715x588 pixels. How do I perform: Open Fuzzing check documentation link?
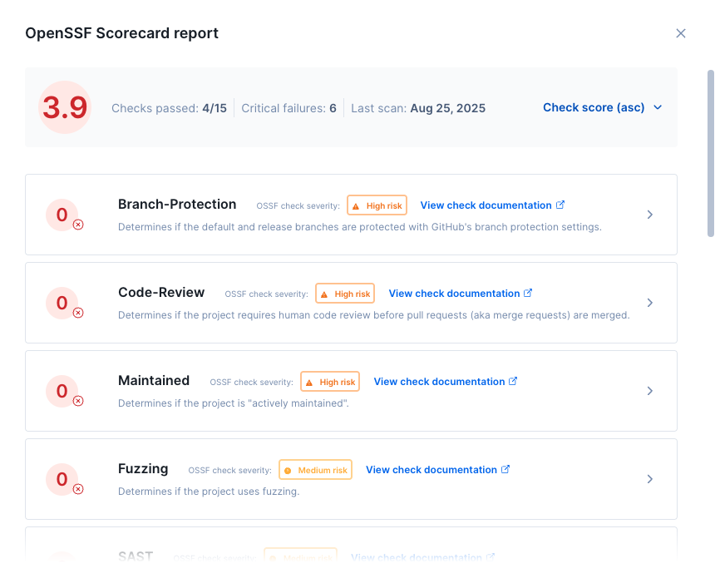point(437,470)
